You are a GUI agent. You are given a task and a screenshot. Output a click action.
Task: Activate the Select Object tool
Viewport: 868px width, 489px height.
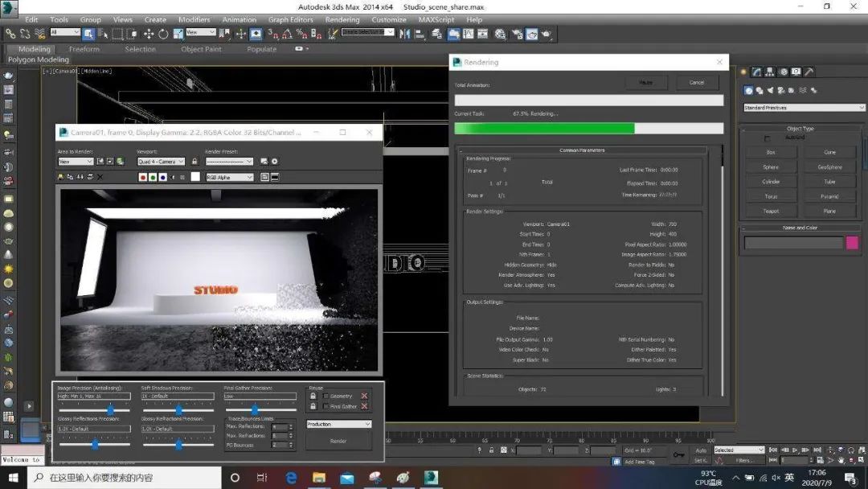[x=88, y=34]
